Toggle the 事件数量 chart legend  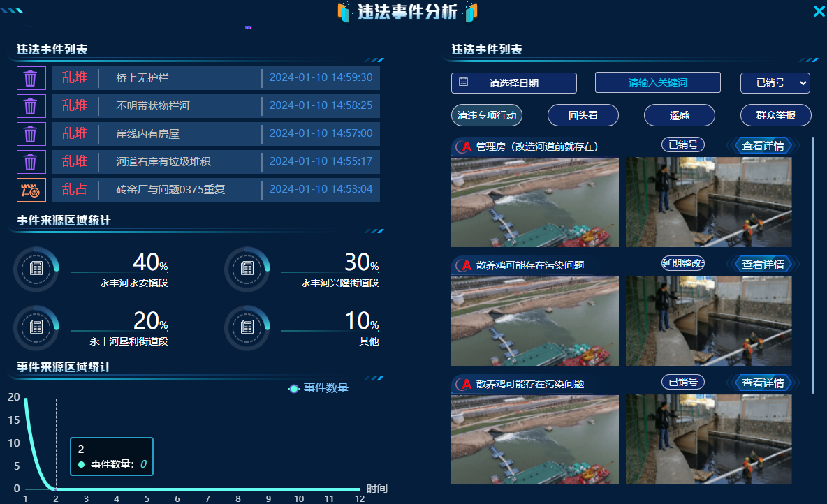319,388
